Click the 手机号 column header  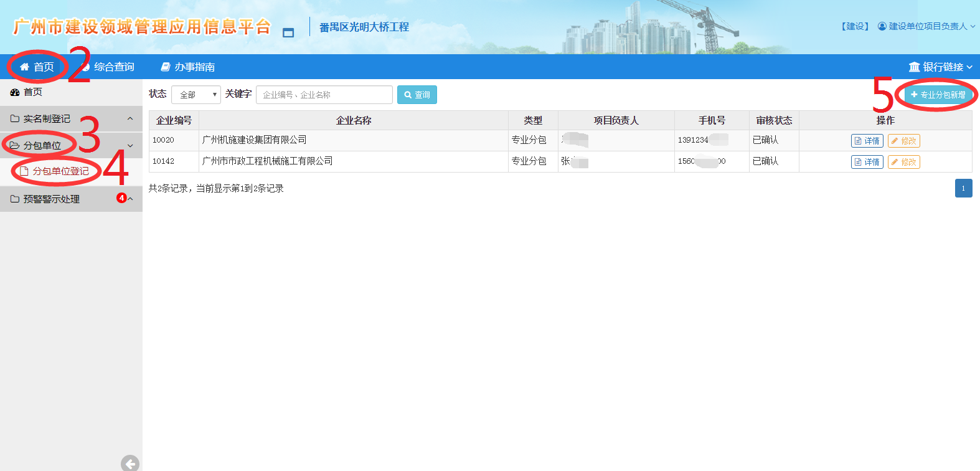pos(712,120)
